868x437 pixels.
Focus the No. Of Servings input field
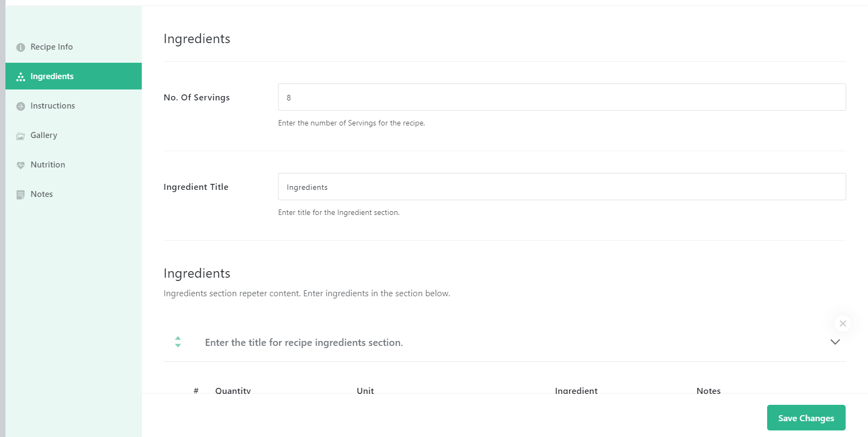click(562, 97)
